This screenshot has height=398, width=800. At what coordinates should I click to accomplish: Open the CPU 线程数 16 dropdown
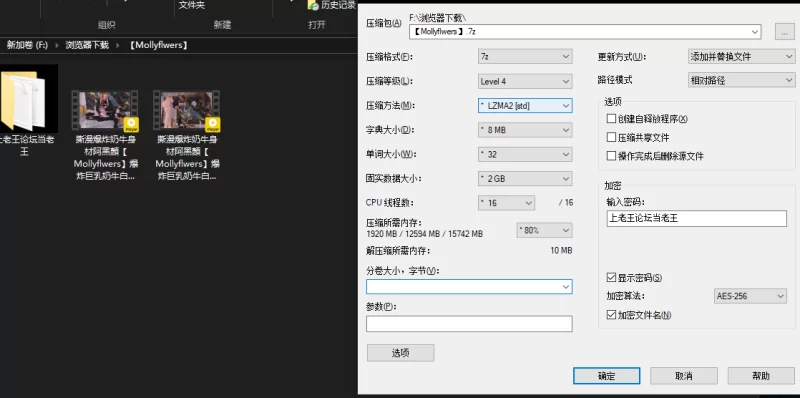click(x=506, y=203)
